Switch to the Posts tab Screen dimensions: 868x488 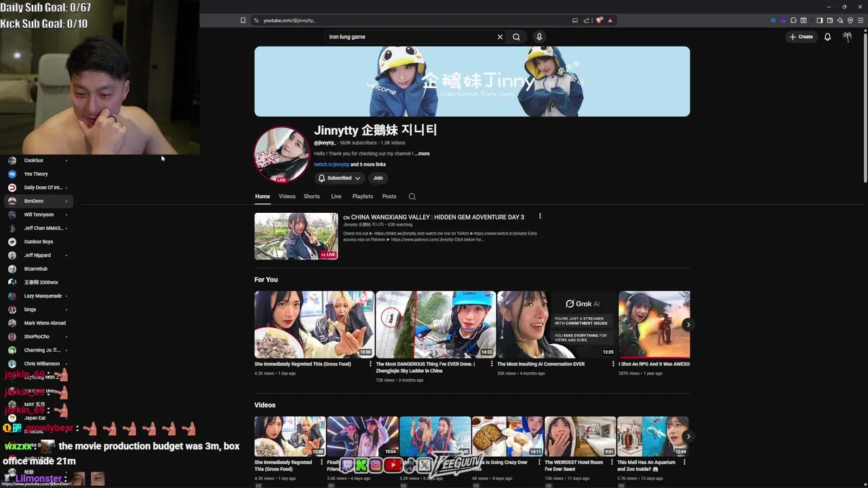click(x=389, y=197)
